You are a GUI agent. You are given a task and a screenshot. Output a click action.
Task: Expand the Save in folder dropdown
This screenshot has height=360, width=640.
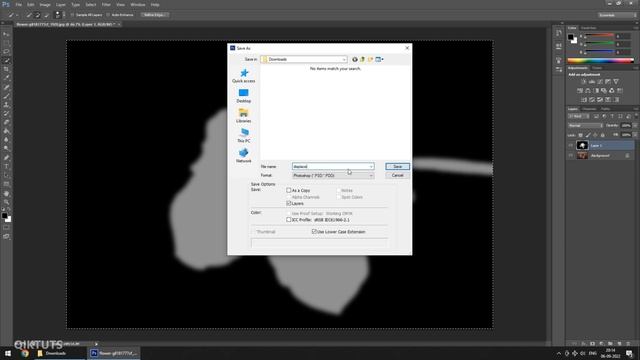pyautogui.click(x=344, y=60)
